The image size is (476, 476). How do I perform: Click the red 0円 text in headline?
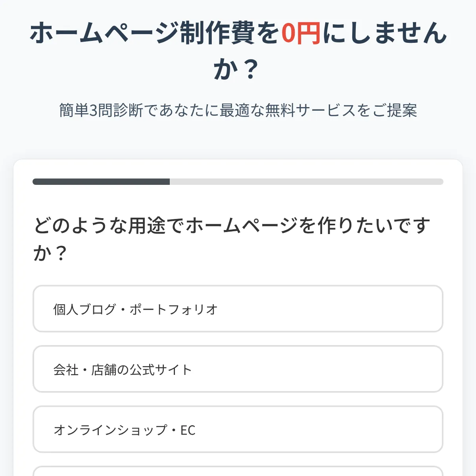(301, 33)
